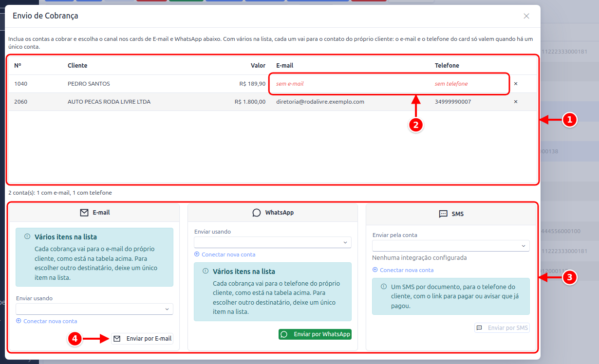Click 'Conectar nova conta' under SMS
This screenshot has height=364, width=599.
[403, 270]
